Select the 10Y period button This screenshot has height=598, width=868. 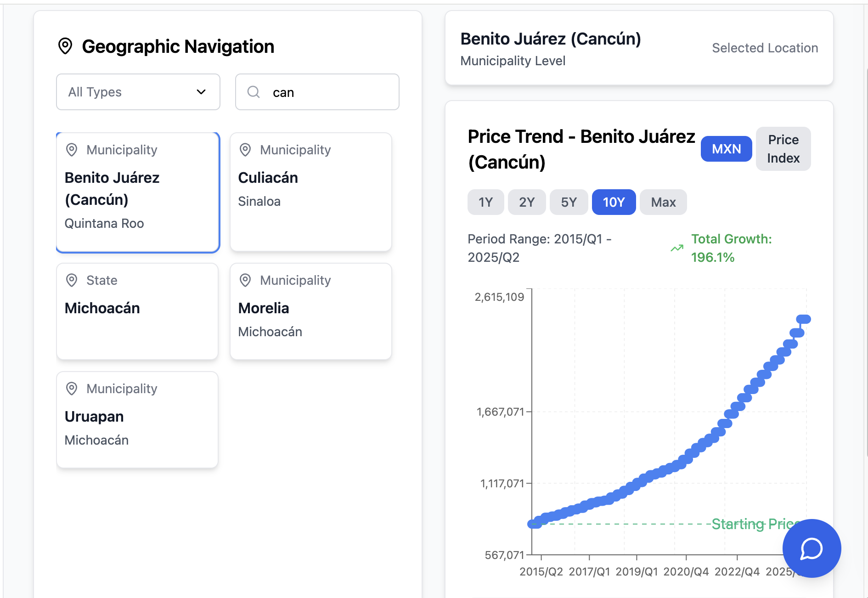pyautogui.click(x=614, y=202)
